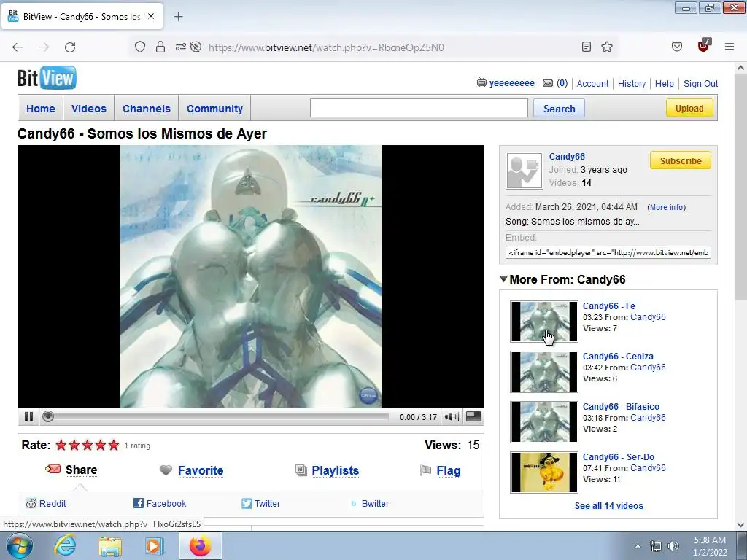Click the Candy66 channel avatar
The width and height of the screenshot is (747, 560).
pyautogui.click(x=524, y=171)
